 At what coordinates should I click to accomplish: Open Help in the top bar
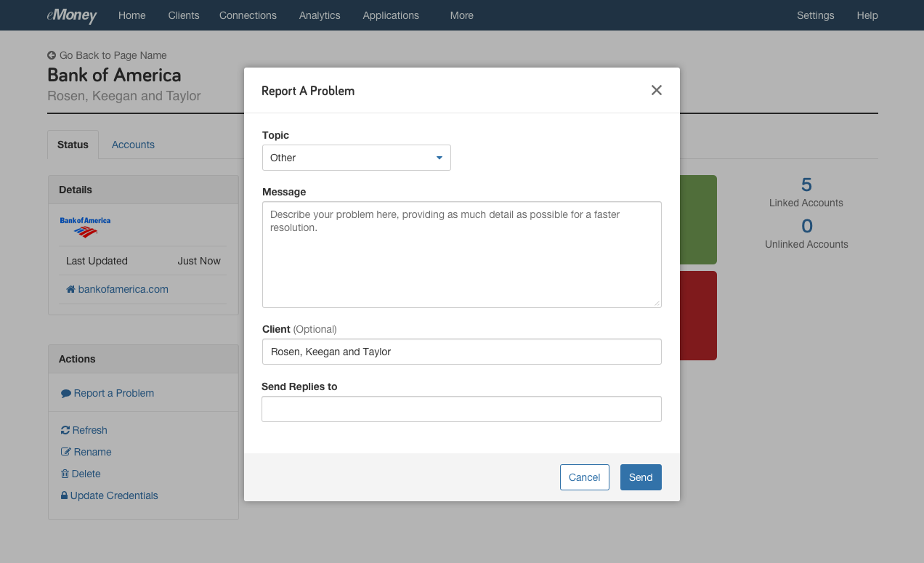867,15
